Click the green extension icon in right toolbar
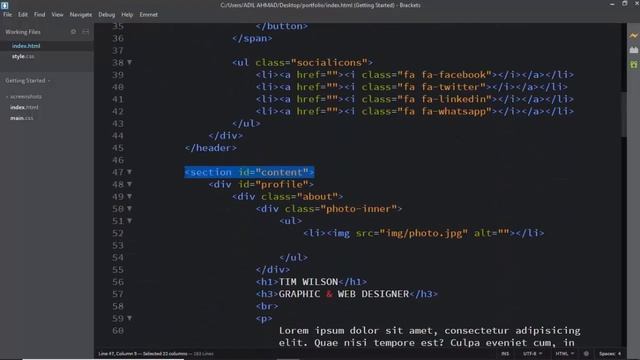640x360 pixels. pos(633,64)
